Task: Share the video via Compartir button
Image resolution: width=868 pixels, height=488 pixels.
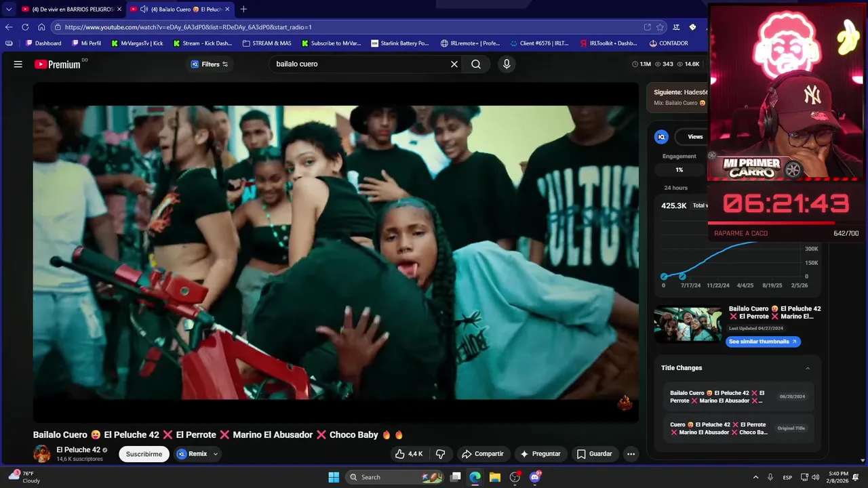Action: tap(482, 454)
